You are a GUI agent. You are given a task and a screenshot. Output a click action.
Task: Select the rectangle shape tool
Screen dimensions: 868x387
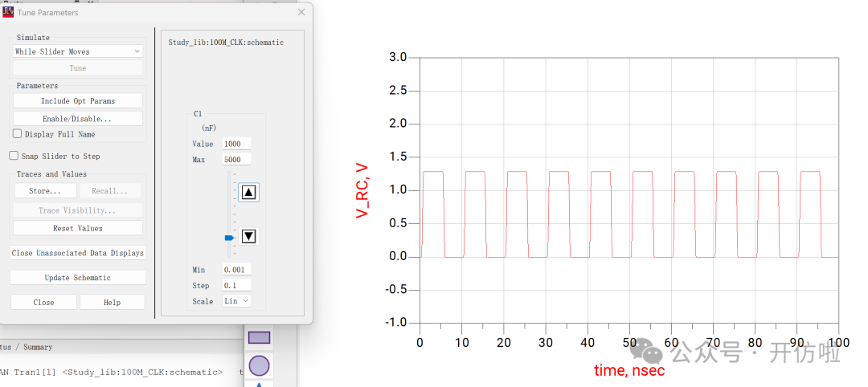[259, 337]
